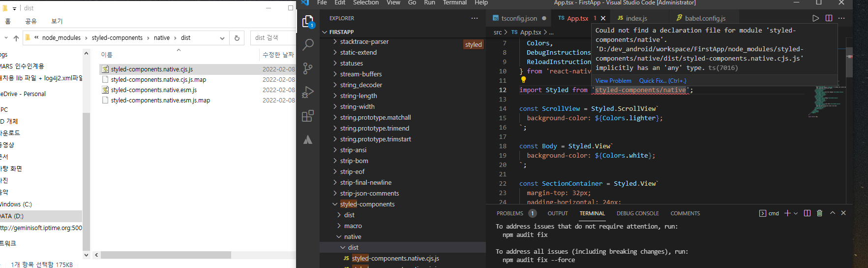Click the View Problem link in the hover
This screenshot has height=268, width=868.
coord(613,81)
